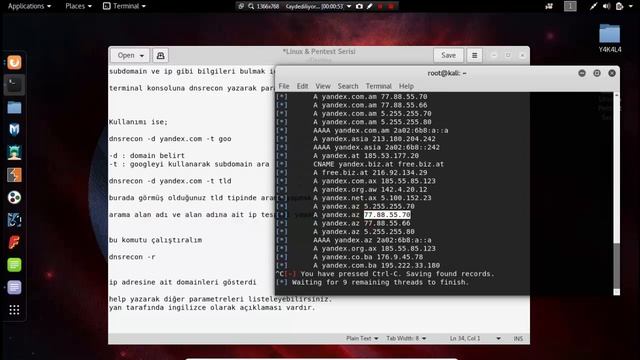Show all applications grid
The image size is (640, 360).
[x=14, y=310]
